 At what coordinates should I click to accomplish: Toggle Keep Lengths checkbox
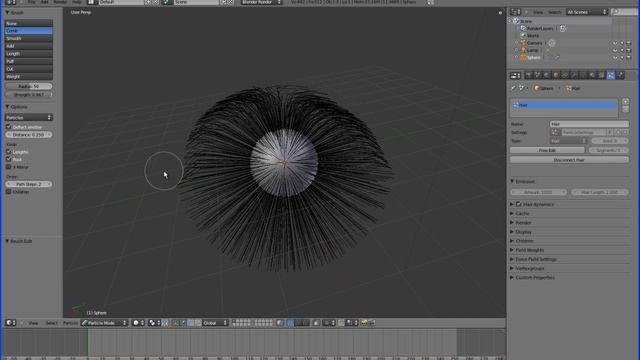tap(9, 151)
